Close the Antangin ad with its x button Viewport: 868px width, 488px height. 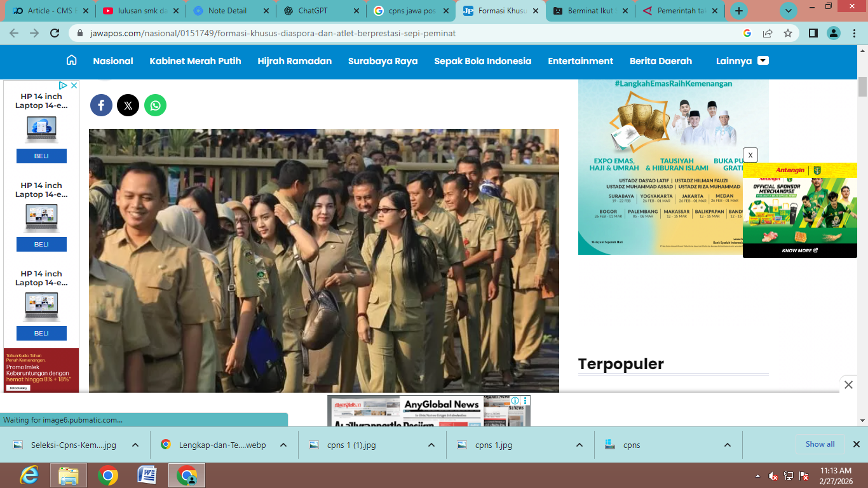[x=750, y=155]
